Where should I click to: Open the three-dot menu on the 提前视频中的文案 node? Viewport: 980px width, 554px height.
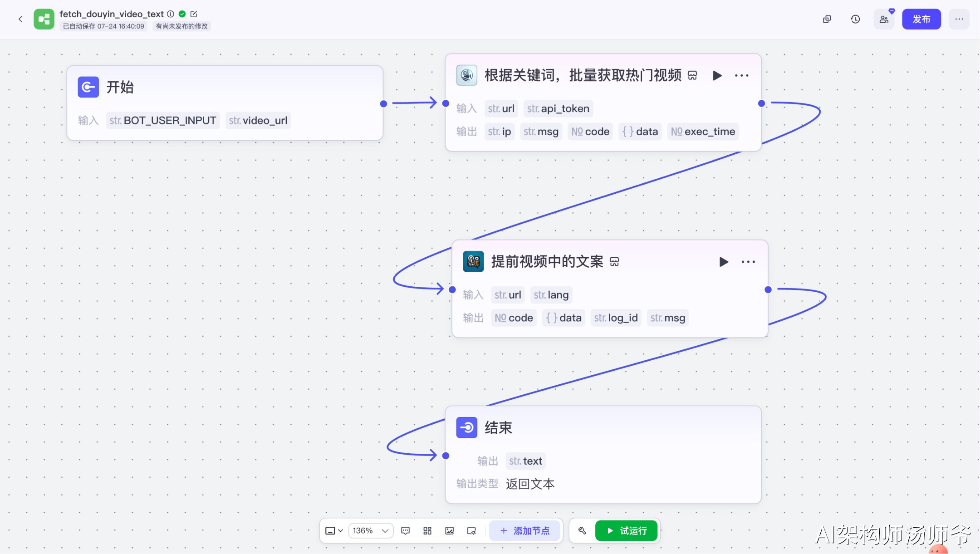pos(748,262)
